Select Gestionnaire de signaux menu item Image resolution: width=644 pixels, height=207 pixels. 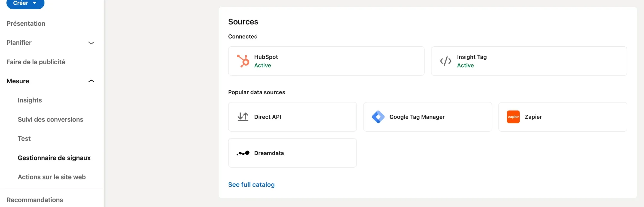point(54,158)
